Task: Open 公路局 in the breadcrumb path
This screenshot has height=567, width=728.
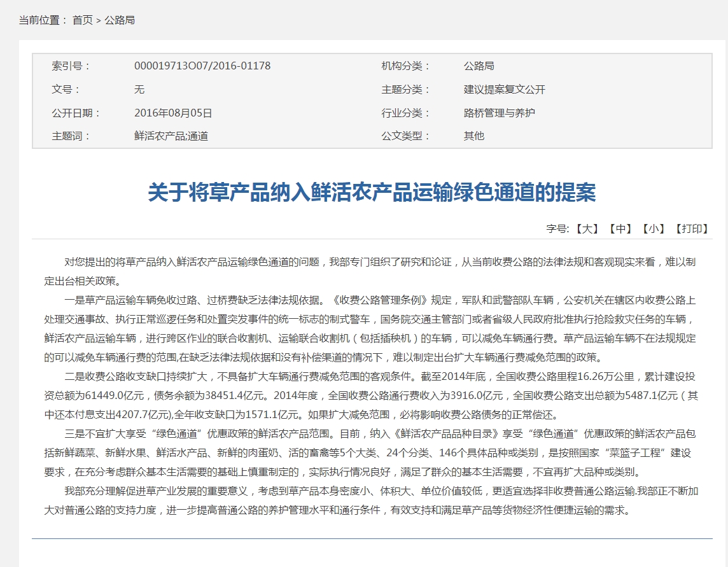Action: point(120,20)
